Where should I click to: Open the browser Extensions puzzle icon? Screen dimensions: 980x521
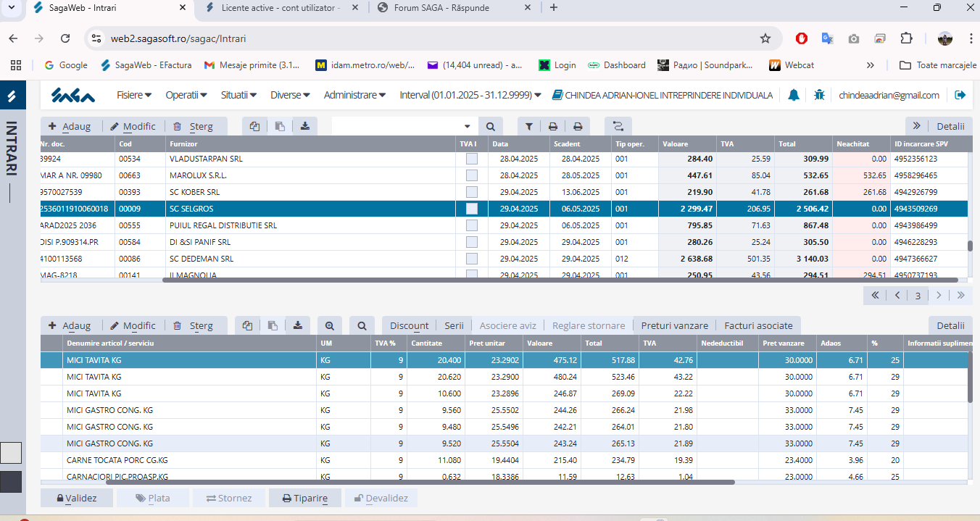pos(906,38)
